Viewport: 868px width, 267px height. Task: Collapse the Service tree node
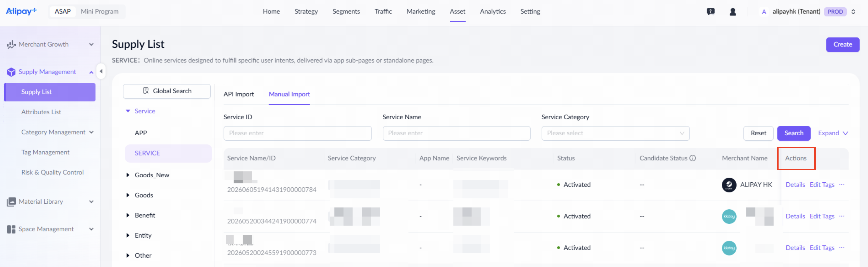coord(128,111)
